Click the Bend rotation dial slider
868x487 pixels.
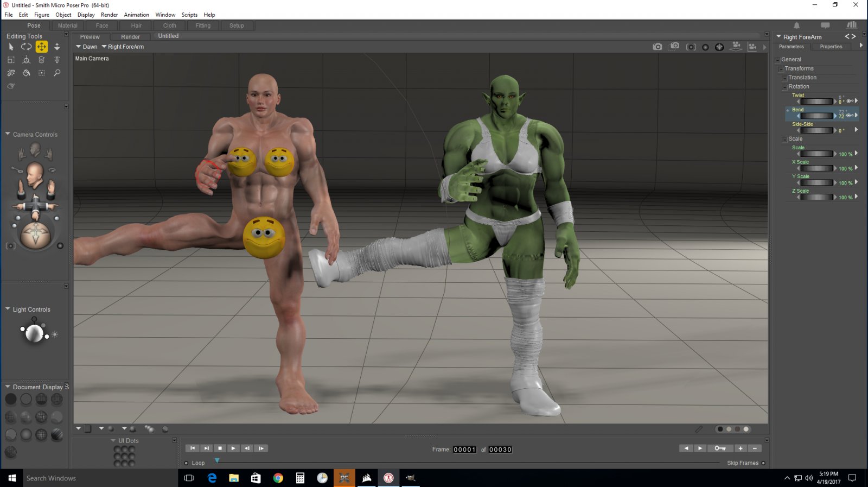tap(816, 116)
